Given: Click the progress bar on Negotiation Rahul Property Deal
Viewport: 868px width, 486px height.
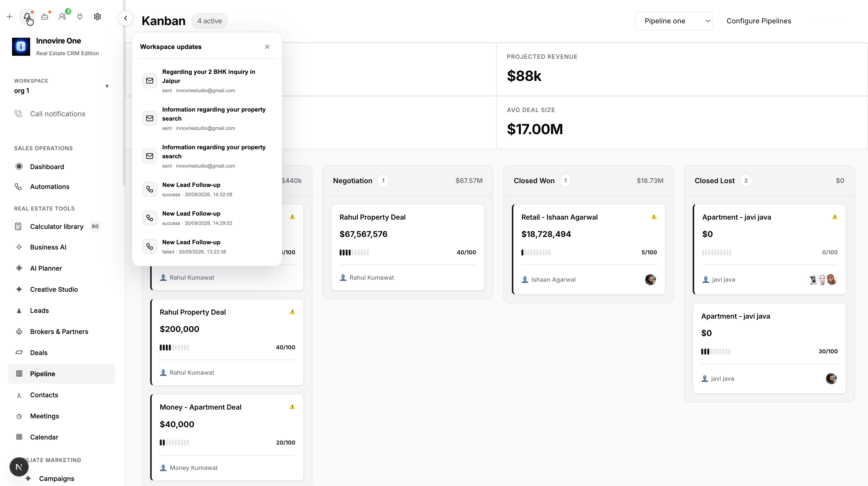Looking at the screenshot, I should tap(354, 253).
